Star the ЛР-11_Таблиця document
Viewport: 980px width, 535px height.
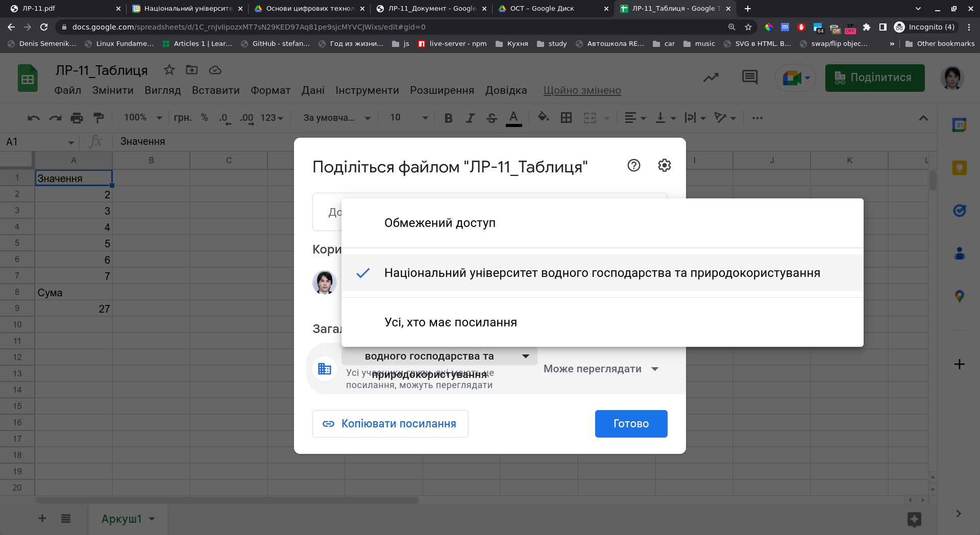169,70
